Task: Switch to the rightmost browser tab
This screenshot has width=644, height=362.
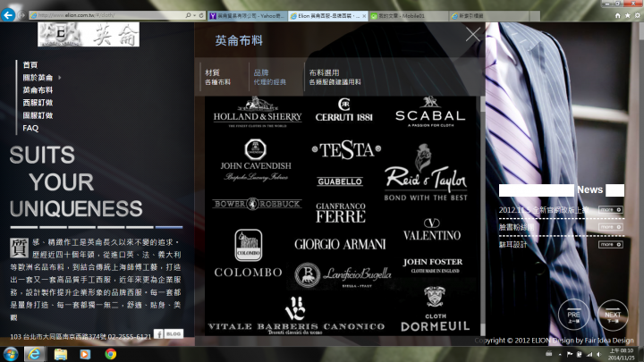Action: coord(489,16)
